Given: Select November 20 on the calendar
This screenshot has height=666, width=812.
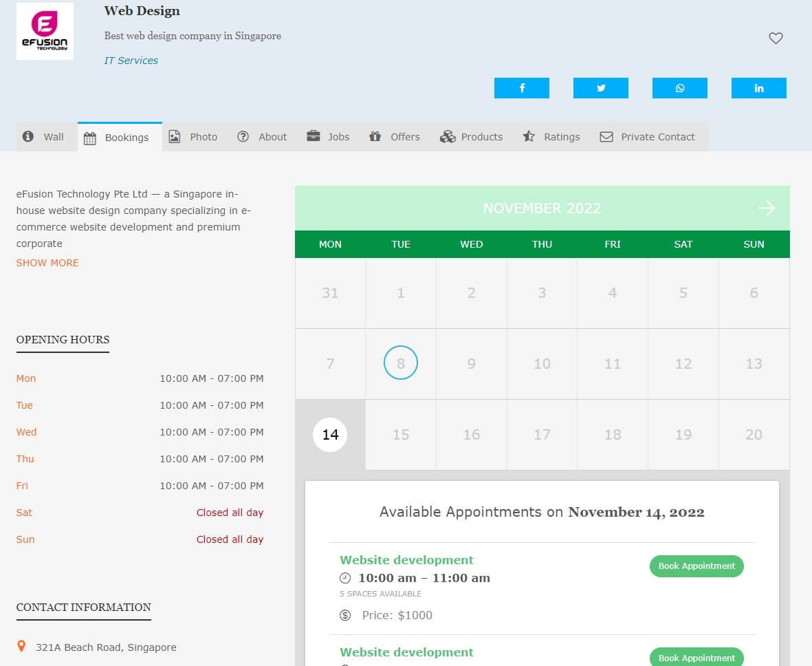Looking at the screenshot, I should point(754,434).
